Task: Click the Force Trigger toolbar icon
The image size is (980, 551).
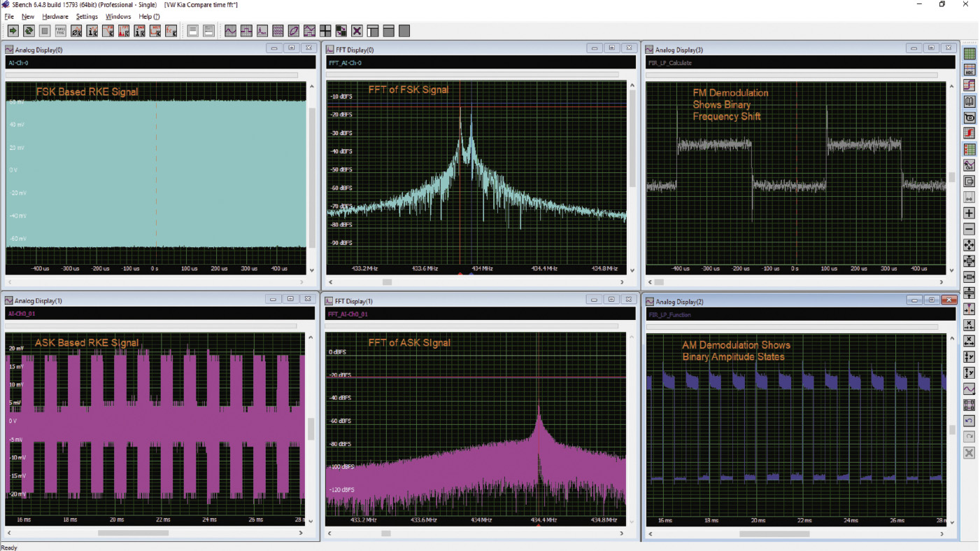Action: [61, 31]
